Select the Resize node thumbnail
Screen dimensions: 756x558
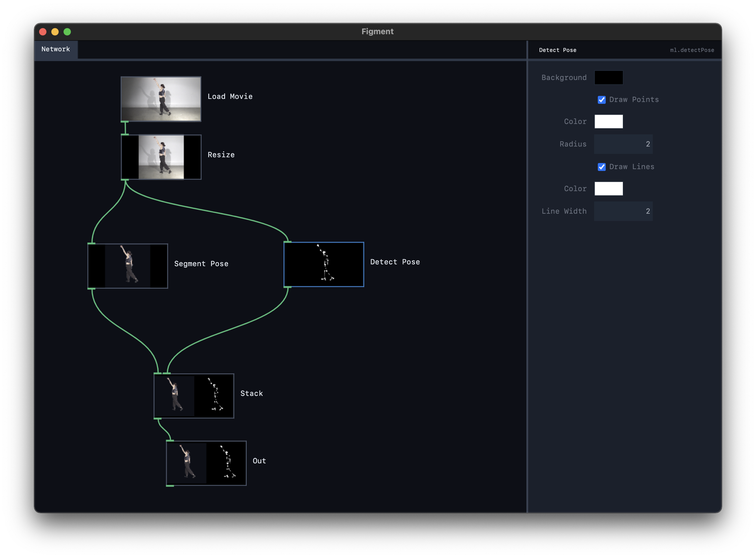[161, 157]
